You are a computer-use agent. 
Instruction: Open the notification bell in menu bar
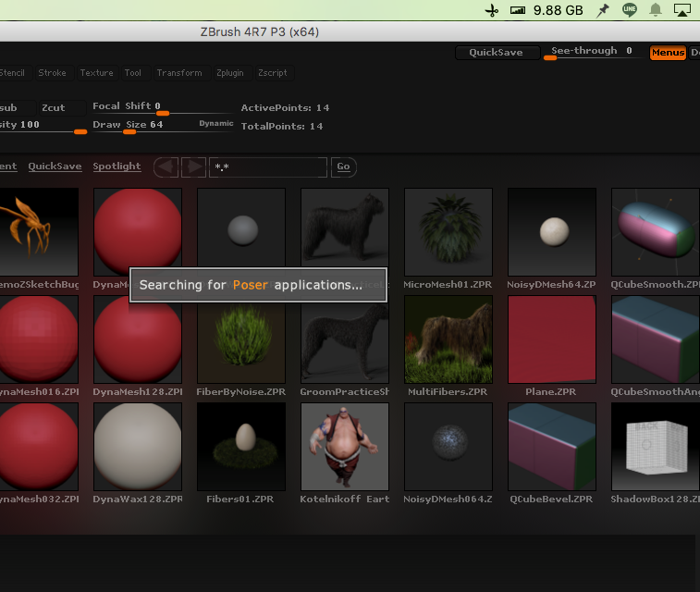[x=656, y=10]
